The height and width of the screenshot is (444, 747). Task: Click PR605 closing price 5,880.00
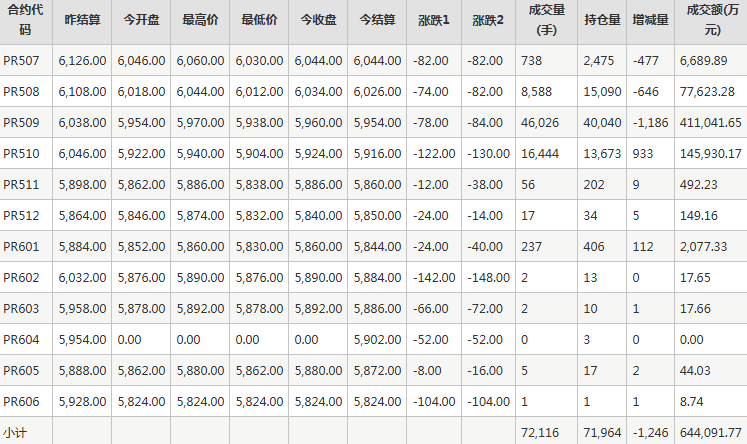318,371
